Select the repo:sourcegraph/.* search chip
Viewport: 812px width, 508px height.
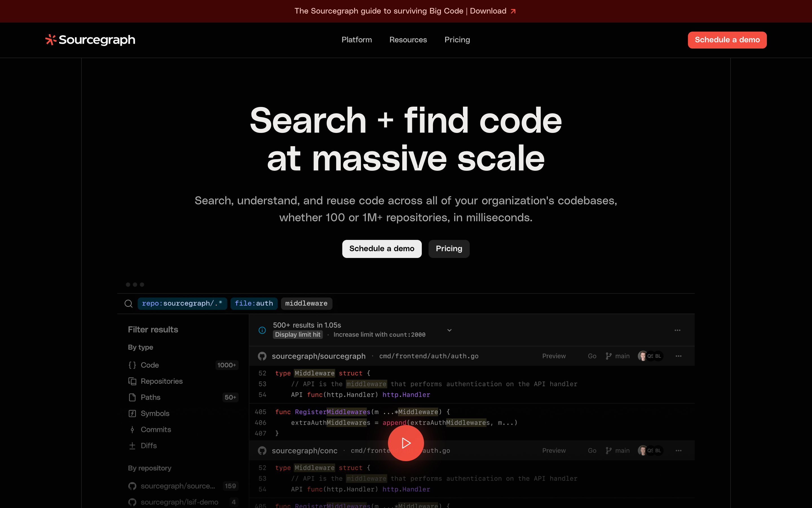[182, 303]
